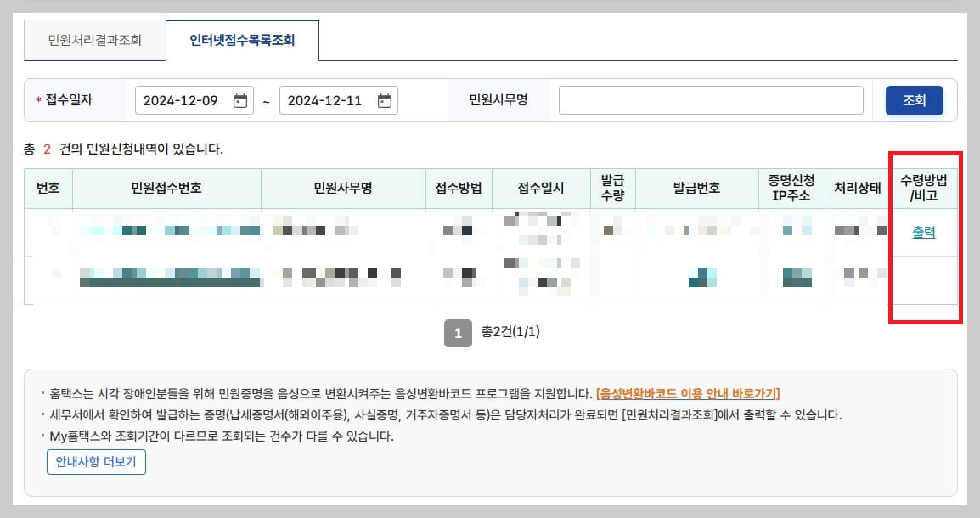The width and height of the screenshot is (980, 518).
Task: Select the first row of the results table
Action: click(425, 231)
